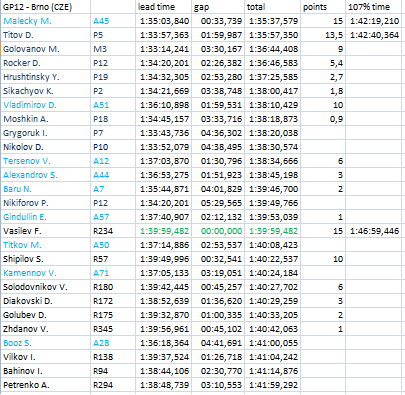Select the Vladimirov D. name cell
The height and width of the screenshot is (395, 405).
(x=46, y=105)
